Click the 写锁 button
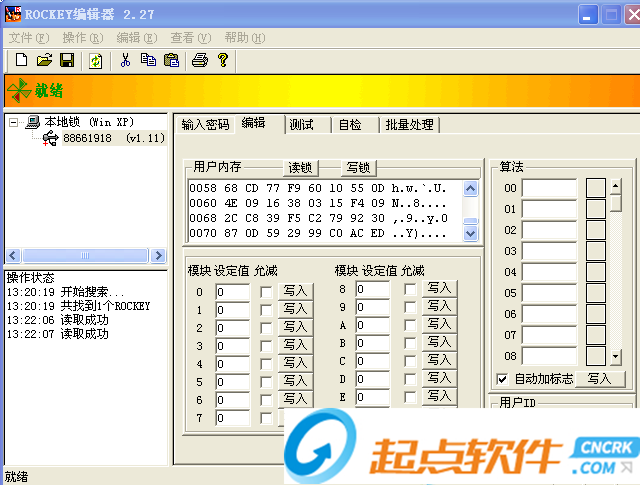 coord(358,167)
